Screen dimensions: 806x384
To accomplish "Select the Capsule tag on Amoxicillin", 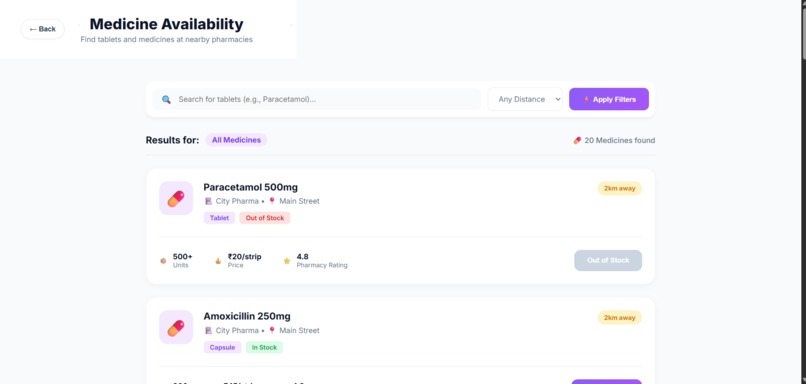I will 223,348.
